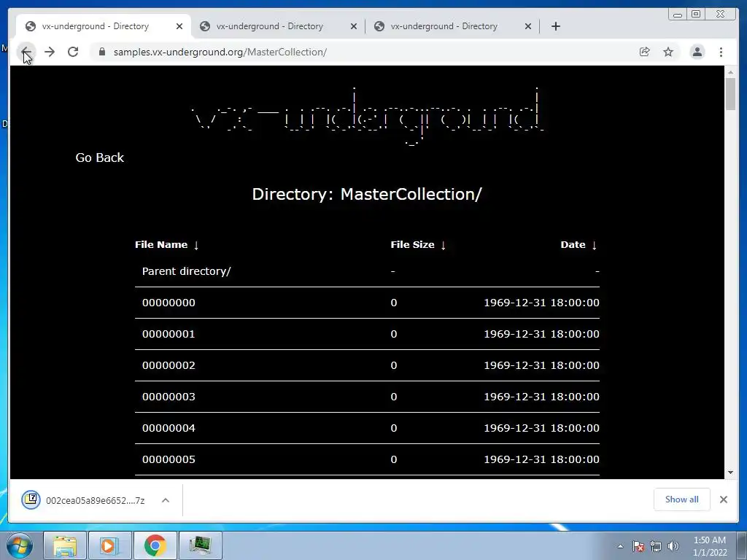Viewport: 747px width, 560px height.
Task: Click the Directory: MasterCollection/ heading
Action: [x=367, y=194]
